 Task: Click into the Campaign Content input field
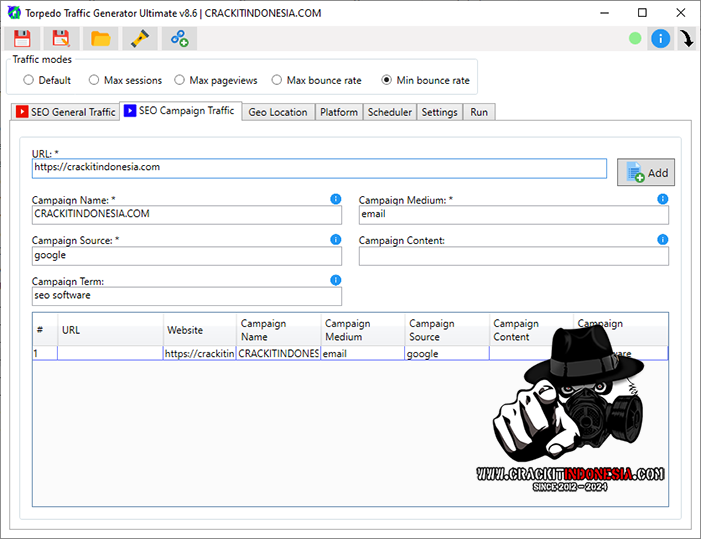[513, 256]
